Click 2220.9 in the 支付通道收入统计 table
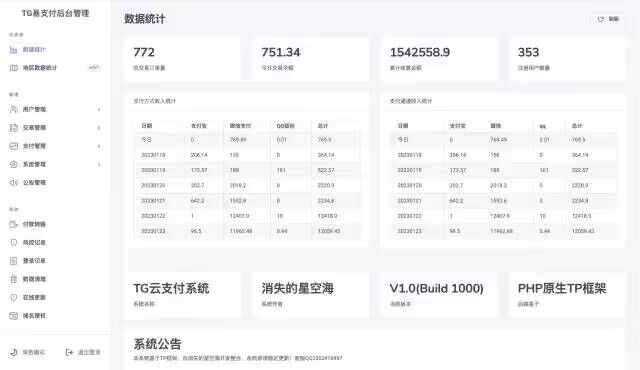This screenshot has height=370, width=640. [x=580, y=185]
